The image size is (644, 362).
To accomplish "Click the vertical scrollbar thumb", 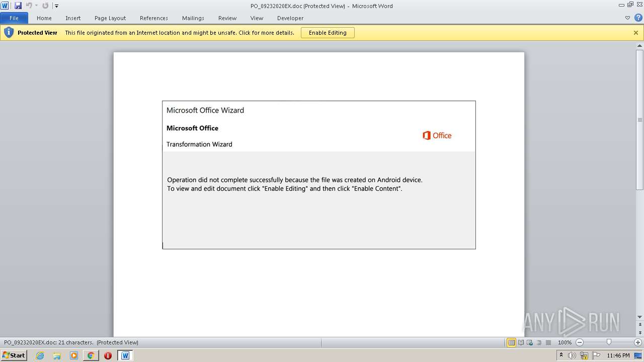I will [640, 120].
